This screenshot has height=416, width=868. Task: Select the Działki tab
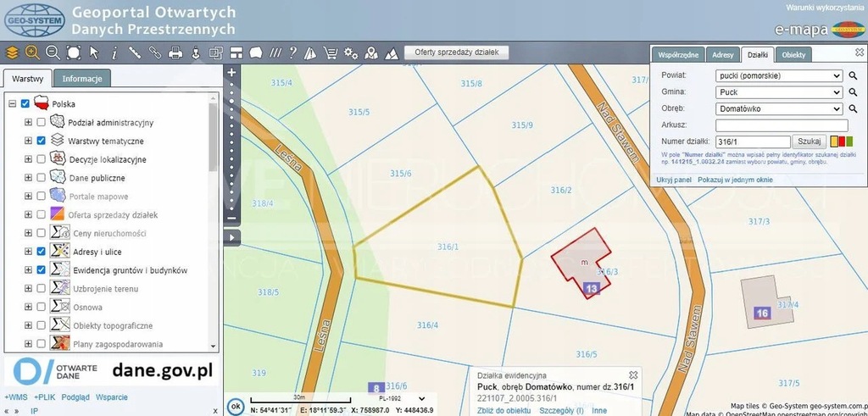tap(757, 55)
